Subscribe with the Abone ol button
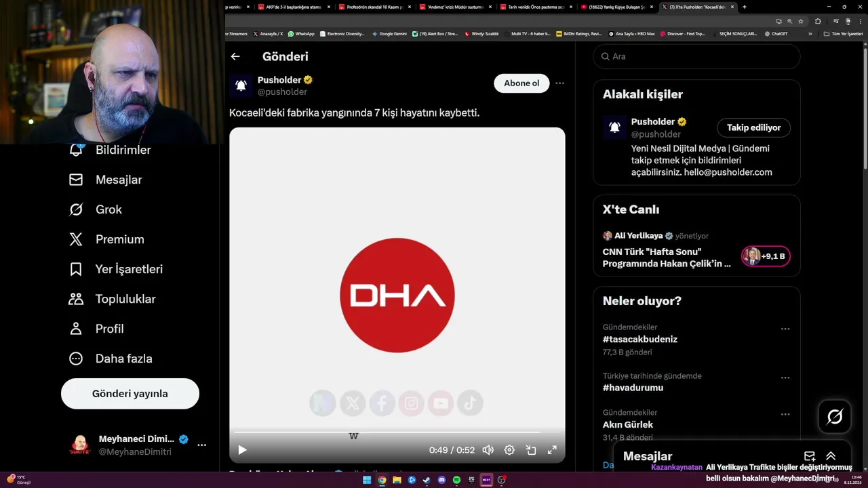868x488 pixels. coord(521,83)
